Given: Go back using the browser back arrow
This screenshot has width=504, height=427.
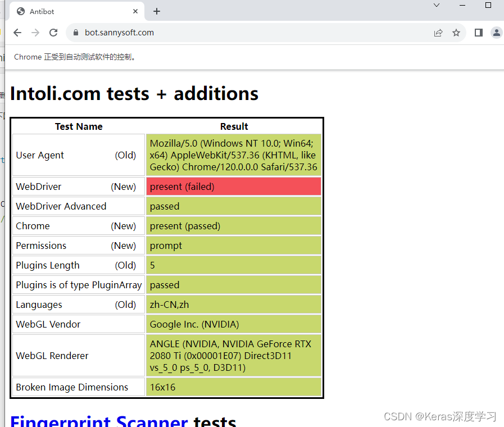Looking at the screenshot, I should (x=17, y=33).
